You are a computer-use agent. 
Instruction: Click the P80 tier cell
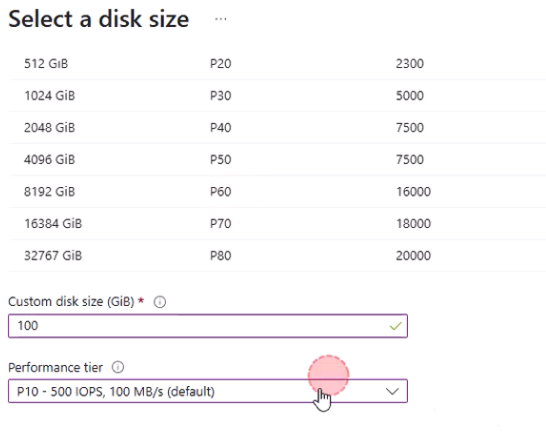point(220,256)
